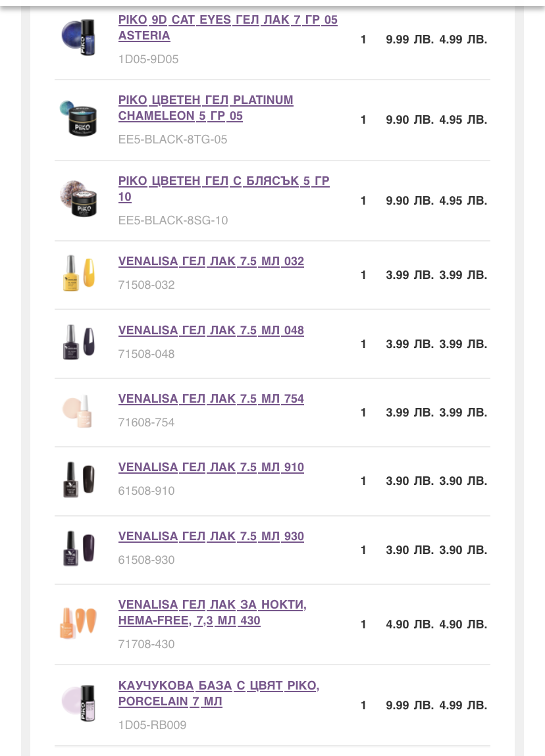Click peach Venalisa 754 bottle thumbnail
Viewport: 545px width, 756px height.
click(78, 411)
